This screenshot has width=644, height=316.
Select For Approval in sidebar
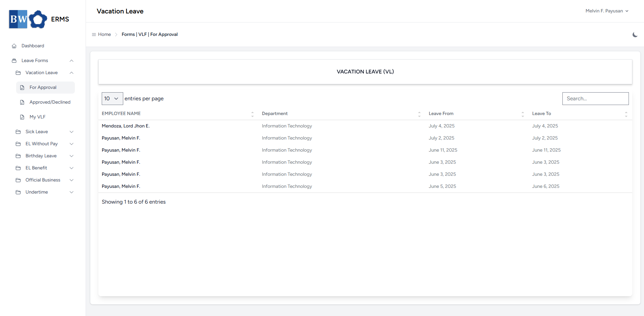(45, 88)
